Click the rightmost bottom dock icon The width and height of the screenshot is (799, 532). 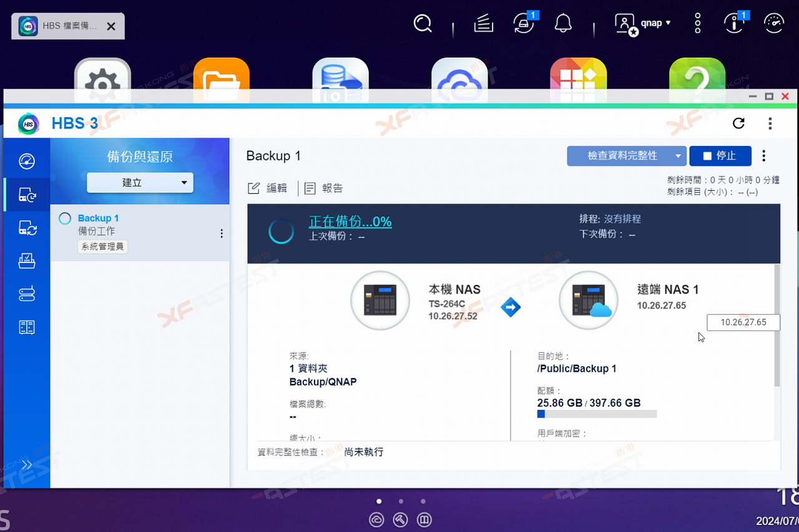[x=424, y=520]
